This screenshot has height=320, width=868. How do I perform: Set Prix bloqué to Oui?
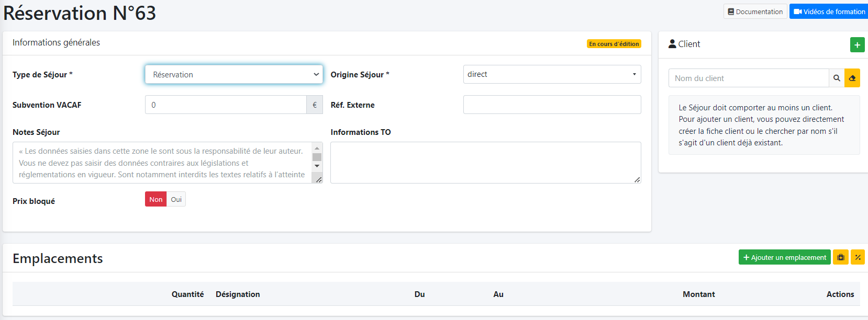pyautogui.click(x=176, y=199)
